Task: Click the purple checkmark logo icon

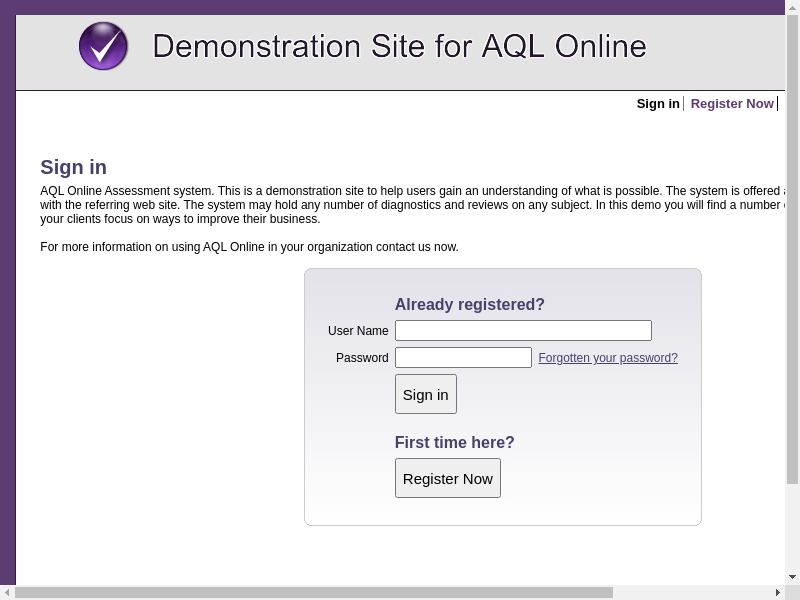Action: 103,46
